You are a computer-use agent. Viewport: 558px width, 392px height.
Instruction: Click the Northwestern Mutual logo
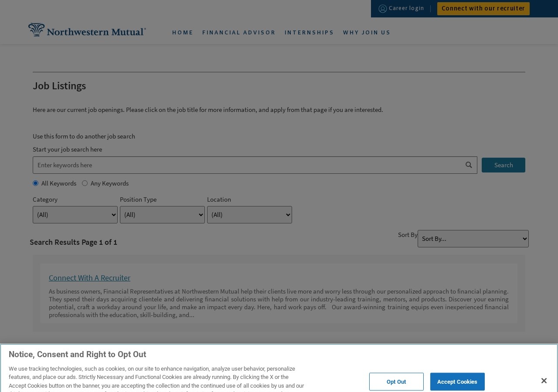click(87, 30)
